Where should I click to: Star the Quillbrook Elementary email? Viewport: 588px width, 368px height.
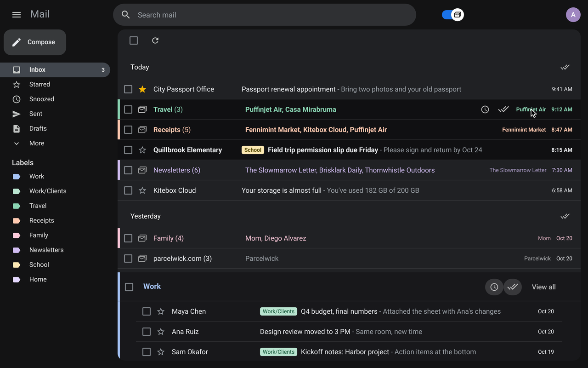(142, 150)
